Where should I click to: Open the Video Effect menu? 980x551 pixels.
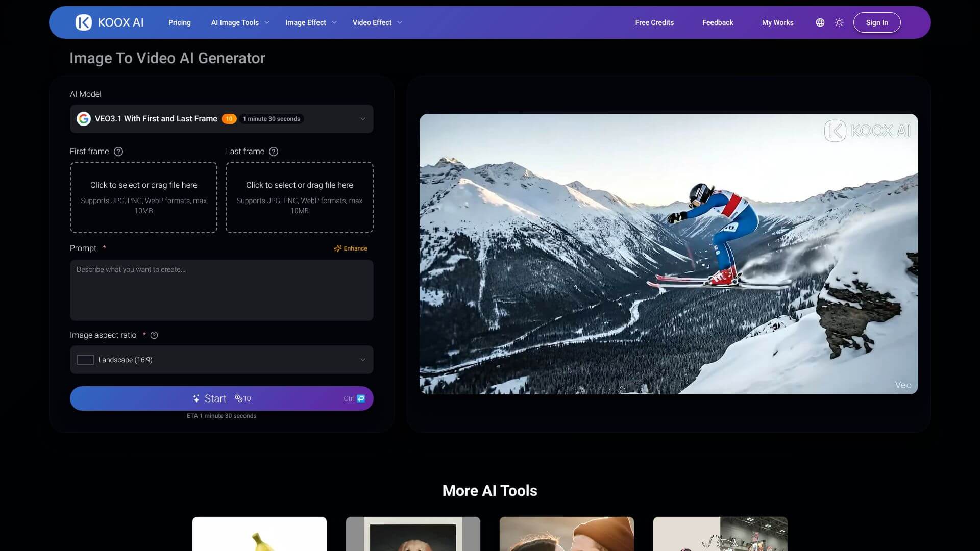coord(372,22)
